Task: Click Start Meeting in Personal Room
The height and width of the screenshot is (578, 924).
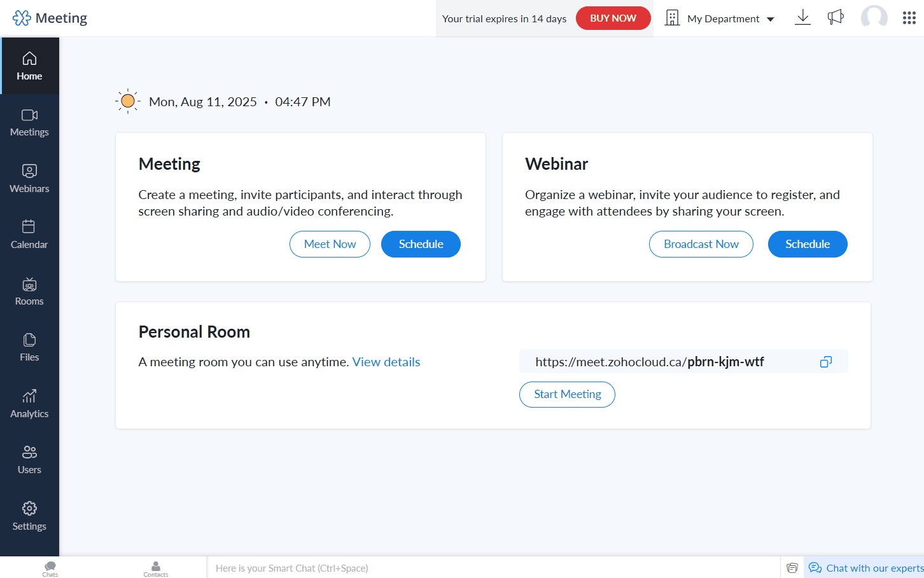Action: (x=567, y=394)
